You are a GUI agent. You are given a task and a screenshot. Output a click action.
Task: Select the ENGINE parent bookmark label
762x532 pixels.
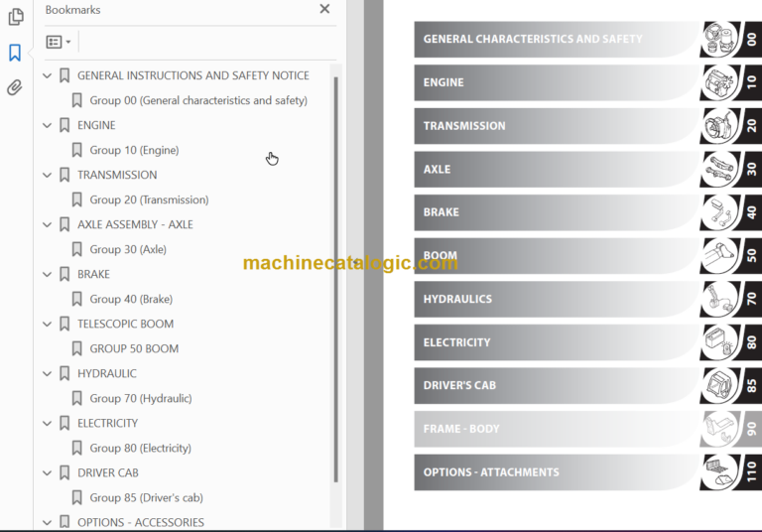click(96, 125)
